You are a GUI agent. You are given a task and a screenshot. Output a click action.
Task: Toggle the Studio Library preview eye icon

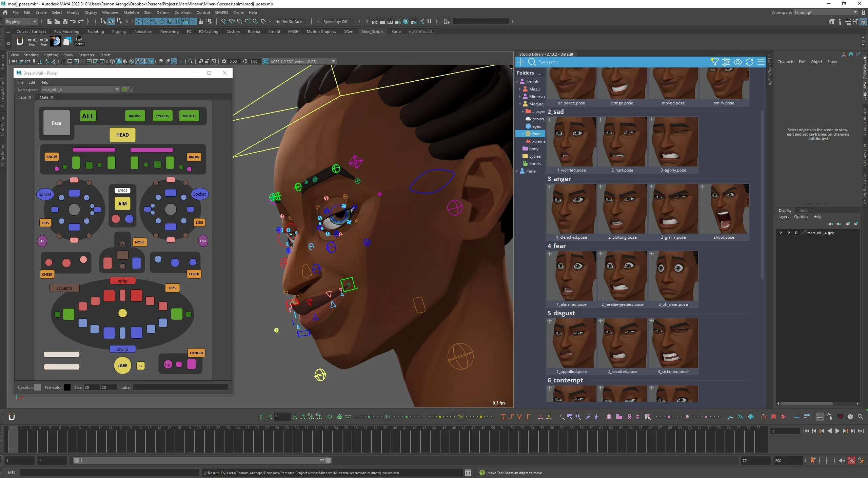(737, 62)
